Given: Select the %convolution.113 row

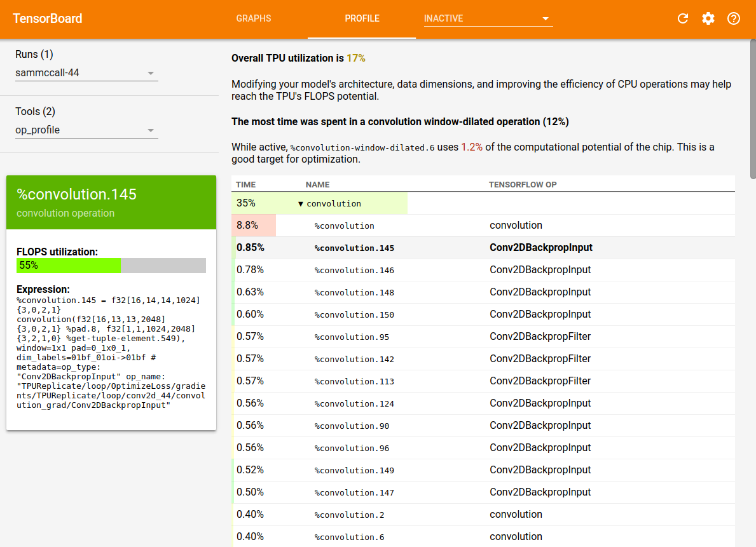Looking at the screenshot, I should 483,381.
